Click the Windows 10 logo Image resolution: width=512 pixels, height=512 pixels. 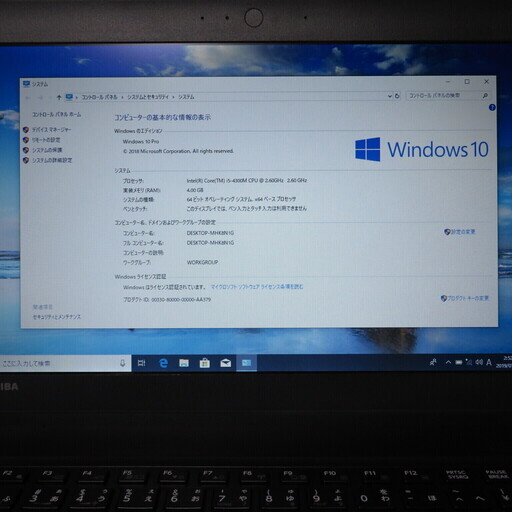click(421, 149)
